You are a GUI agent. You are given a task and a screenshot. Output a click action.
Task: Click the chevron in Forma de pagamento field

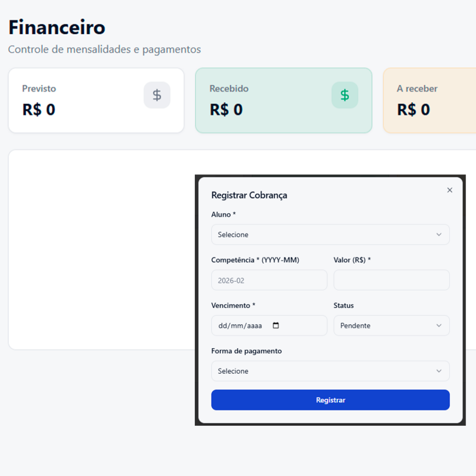click(439, 371)
